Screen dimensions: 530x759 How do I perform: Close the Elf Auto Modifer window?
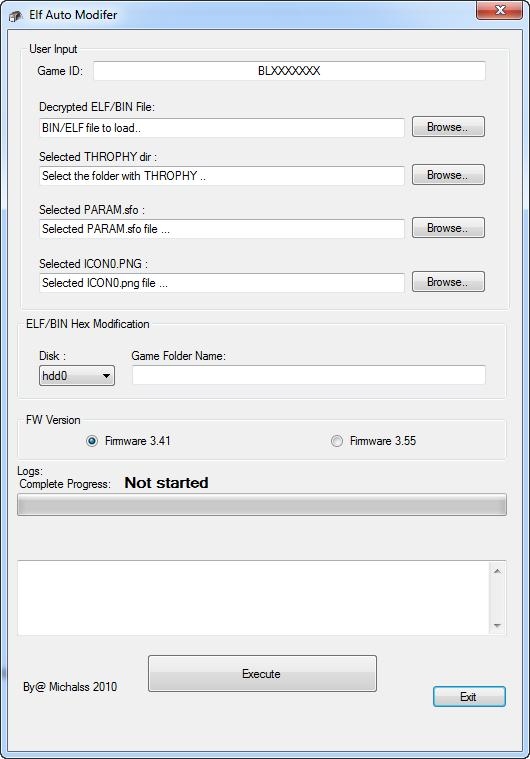pos(499,10)
